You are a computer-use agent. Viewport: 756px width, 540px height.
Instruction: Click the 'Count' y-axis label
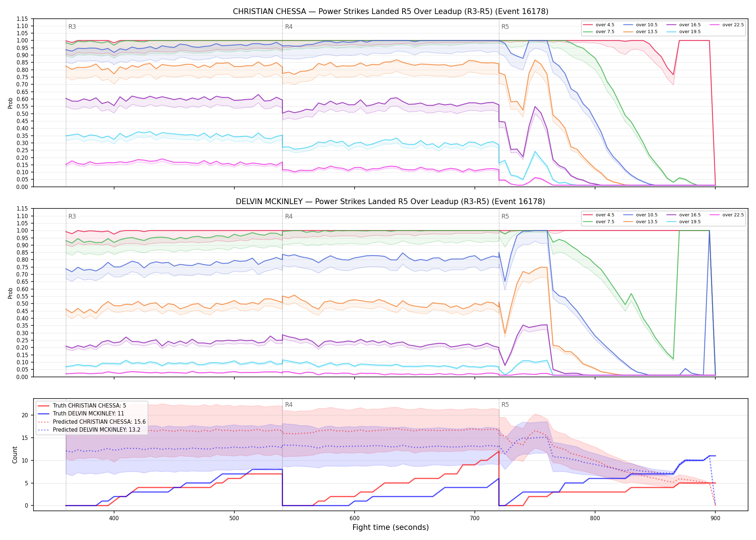coord(15,455)
